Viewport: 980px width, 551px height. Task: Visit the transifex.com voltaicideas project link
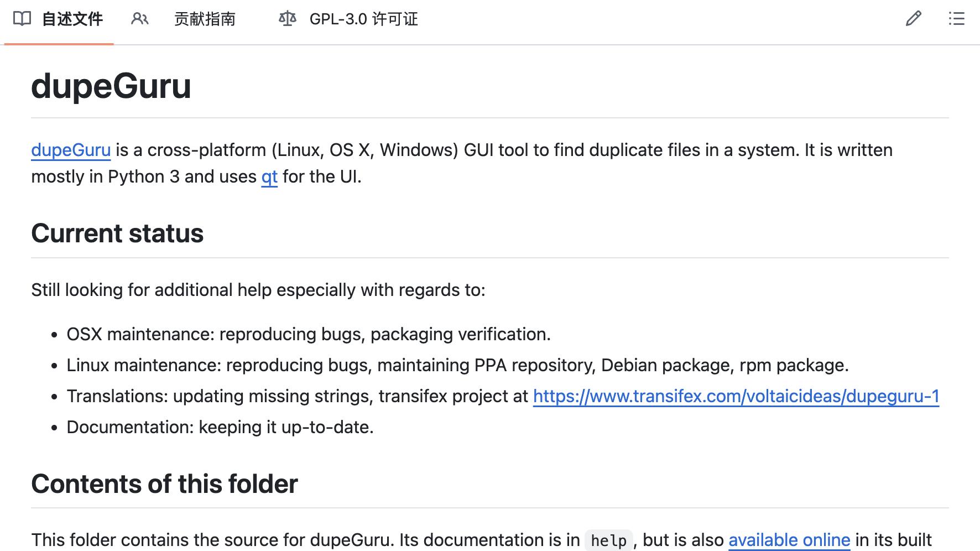pos(736,396)
